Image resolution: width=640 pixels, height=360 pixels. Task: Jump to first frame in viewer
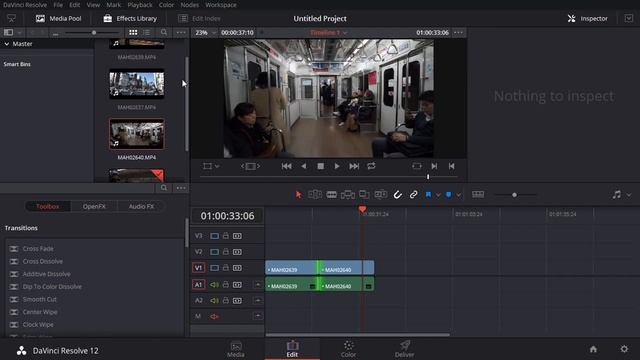click(287, 166)
